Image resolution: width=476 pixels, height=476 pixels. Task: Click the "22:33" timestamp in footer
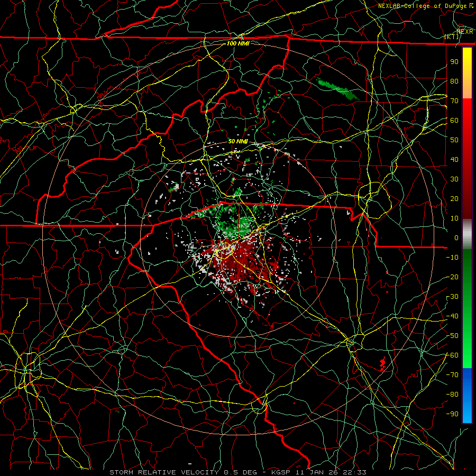tap(355, 472)
